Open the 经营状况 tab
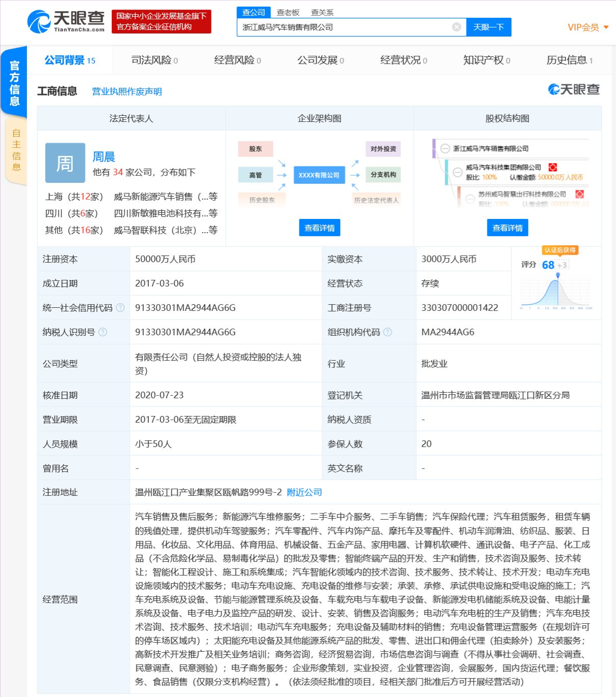Screen dimensions: 616x697 tap(404, 60)
